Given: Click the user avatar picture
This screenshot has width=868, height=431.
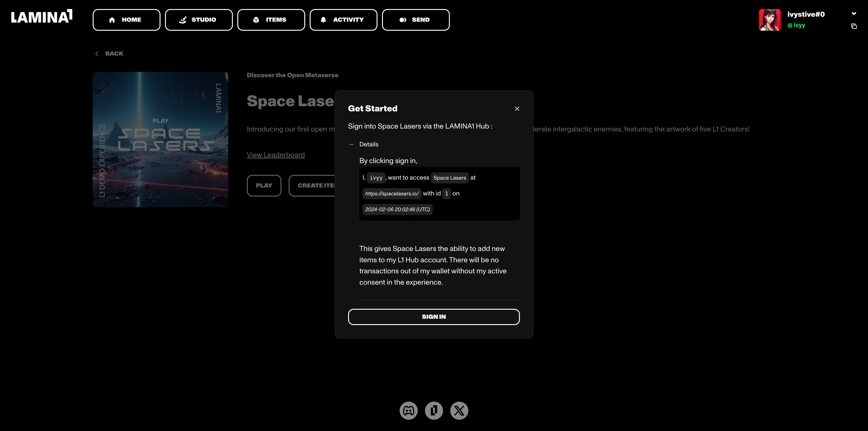Looking at the screenshot, I should point(770,20).
